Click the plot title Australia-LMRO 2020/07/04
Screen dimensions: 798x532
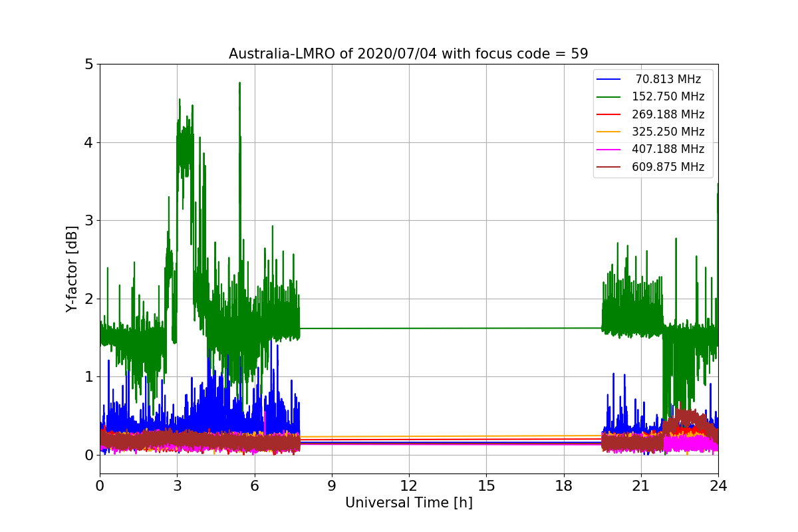click(x=408, y=54)
